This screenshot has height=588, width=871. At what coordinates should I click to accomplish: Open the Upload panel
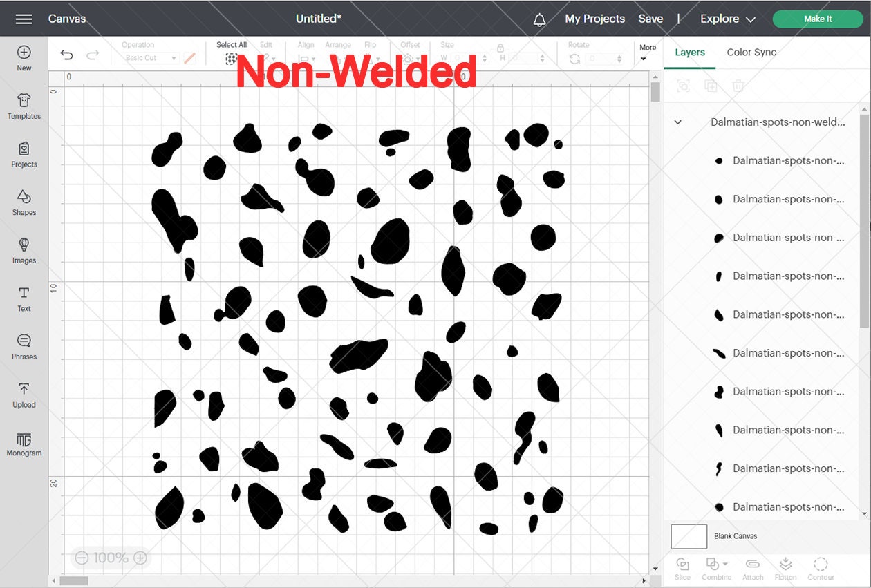pos(24,395)
